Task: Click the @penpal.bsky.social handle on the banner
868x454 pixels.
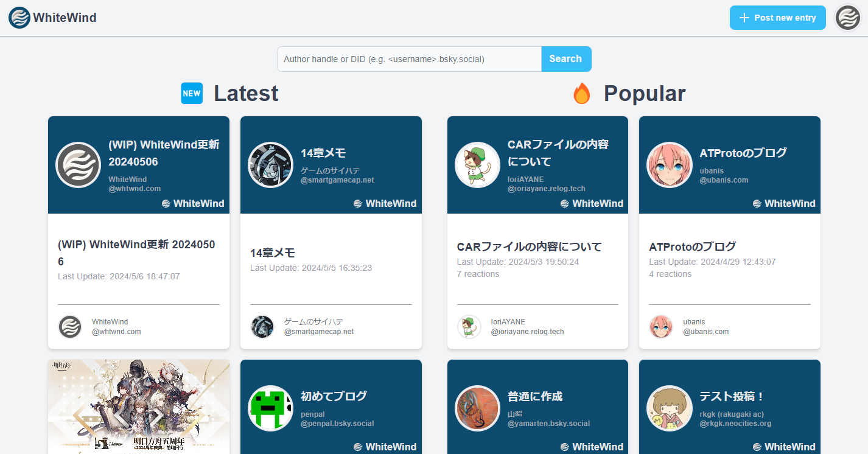Action: (337, 424)
